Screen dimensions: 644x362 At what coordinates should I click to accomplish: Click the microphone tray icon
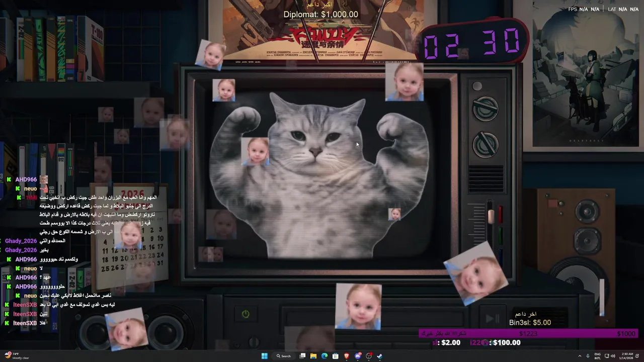[588, 356]
